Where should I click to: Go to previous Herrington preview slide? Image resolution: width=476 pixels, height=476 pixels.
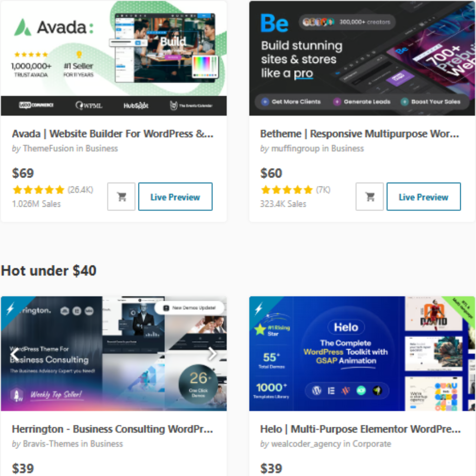tap(14, 354)
